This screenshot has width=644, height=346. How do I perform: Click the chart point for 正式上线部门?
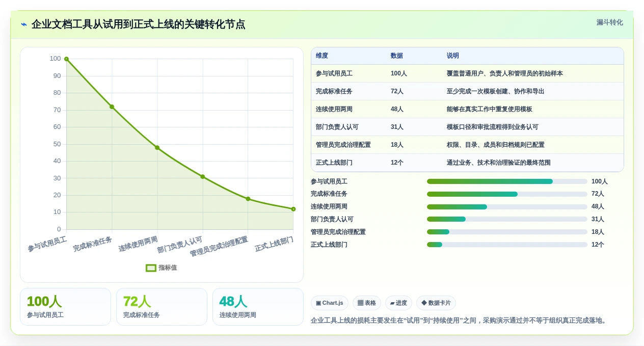point(293,209)
